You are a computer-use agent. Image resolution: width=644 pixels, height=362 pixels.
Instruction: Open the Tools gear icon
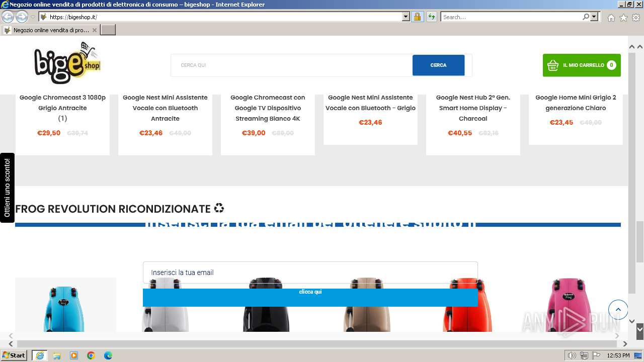[636, 18]
